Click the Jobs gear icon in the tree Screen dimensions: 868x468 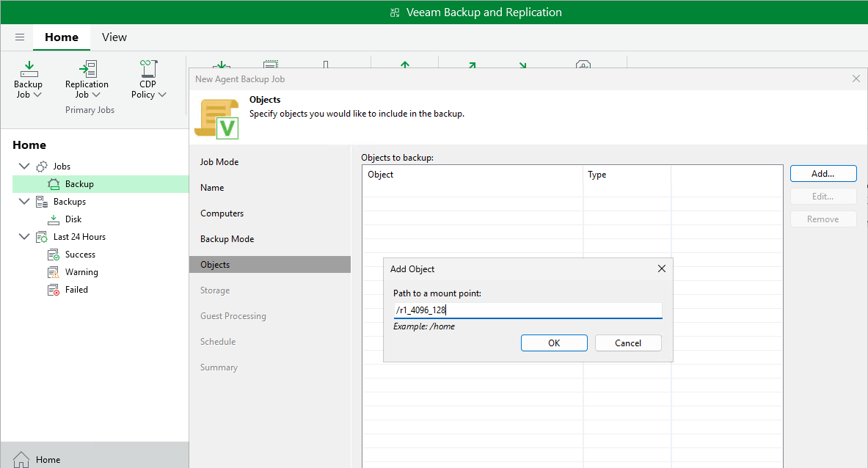(42, 167)
